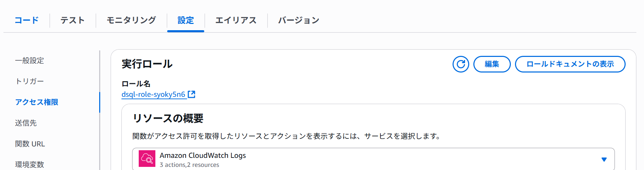Switch to the バージョン tab
The image size is (644, 170).
299,20
